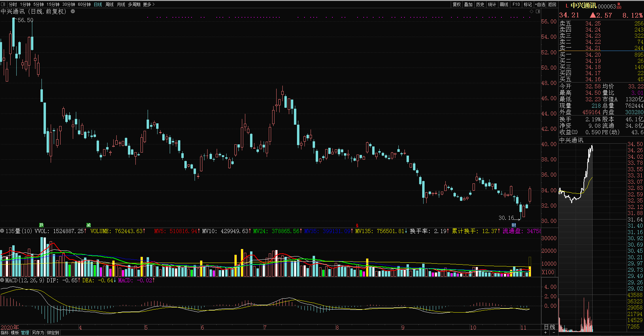Click the 叠加 overlay button

(x=468, y=4)
